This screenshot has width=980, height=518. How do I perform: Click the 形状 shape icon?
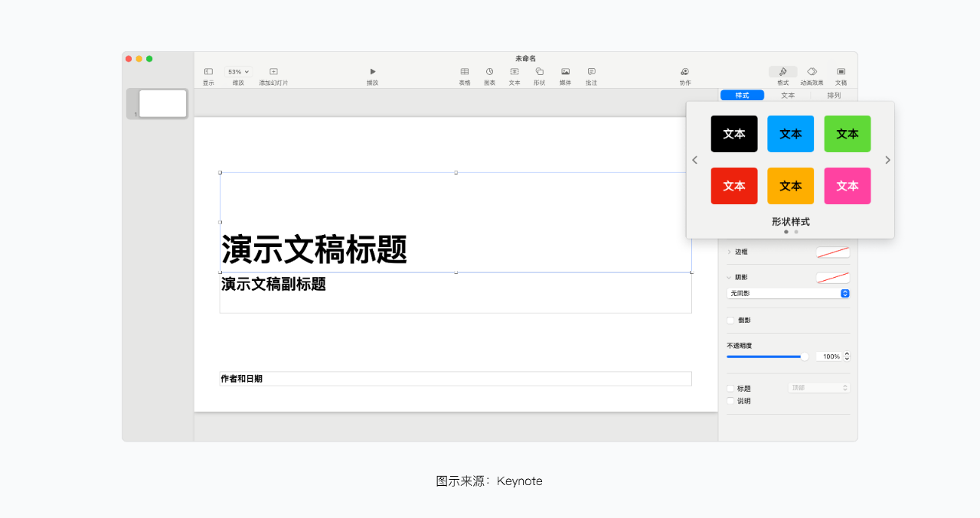click(x=539, y=72)
